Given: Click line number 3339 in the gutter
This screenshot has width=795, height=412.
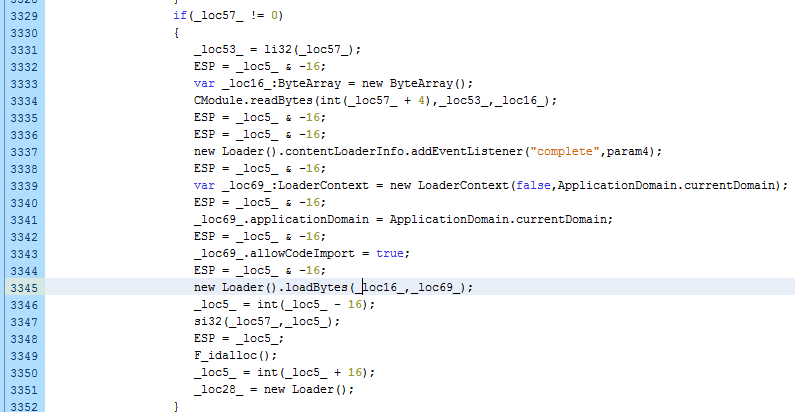Looking at the screenshot, I should click(19, 185).
